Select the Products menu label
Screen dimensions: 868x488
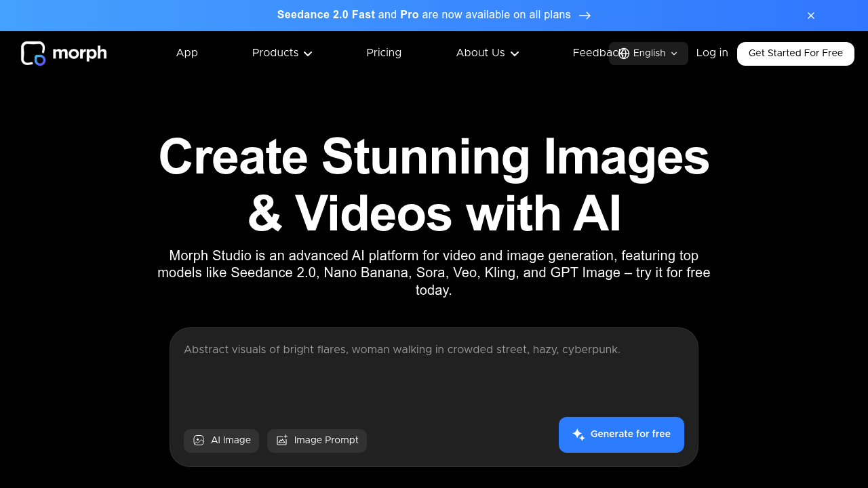[x=275, y=53]
